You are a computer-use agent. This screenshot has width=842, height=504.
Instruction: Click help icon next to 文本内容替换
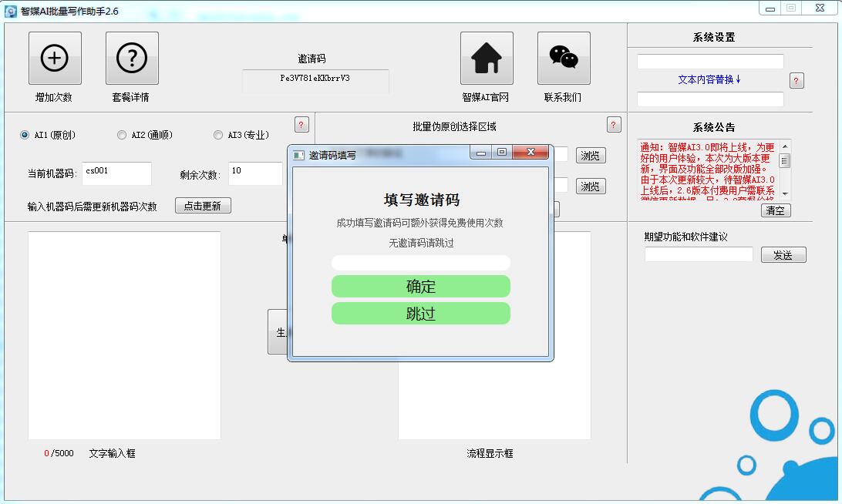797,81
